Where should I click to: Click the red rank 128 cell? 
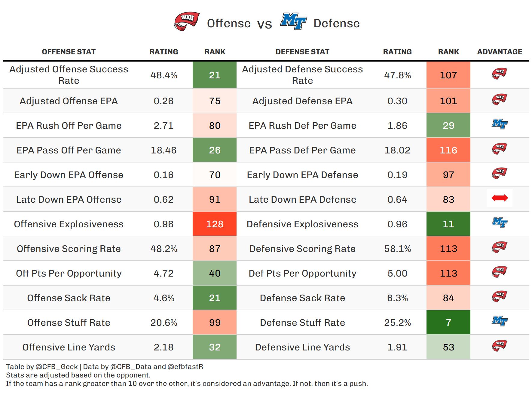click(215, 224)
